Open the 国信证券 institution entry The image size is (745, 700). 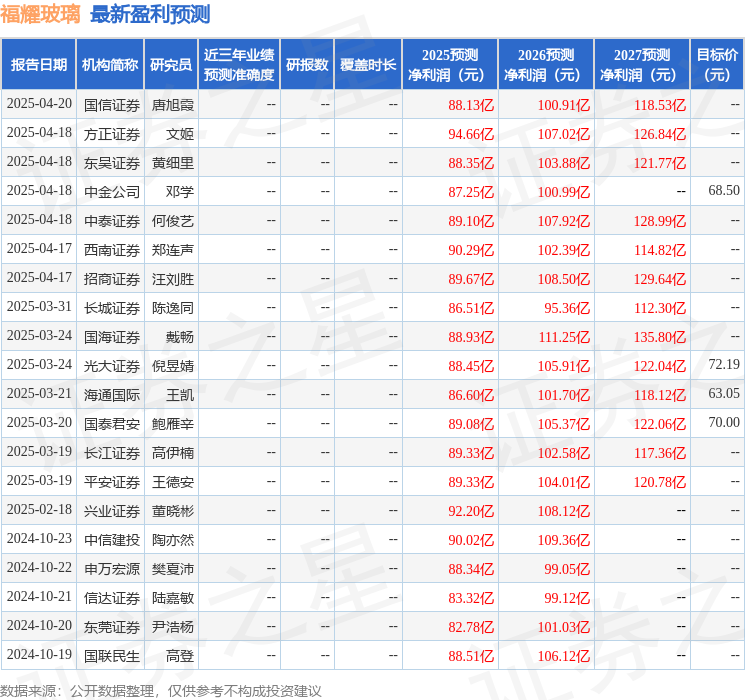111,104
